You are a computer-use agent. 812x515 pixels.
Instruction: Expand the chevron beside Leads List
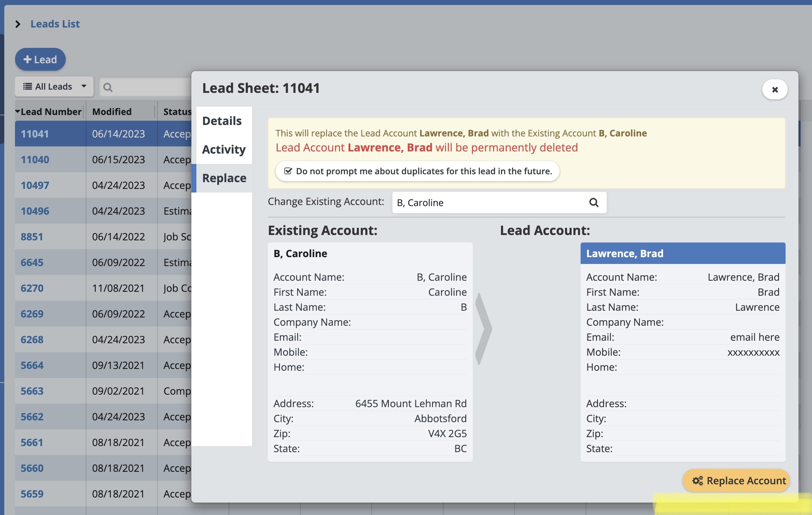point(18,24)
